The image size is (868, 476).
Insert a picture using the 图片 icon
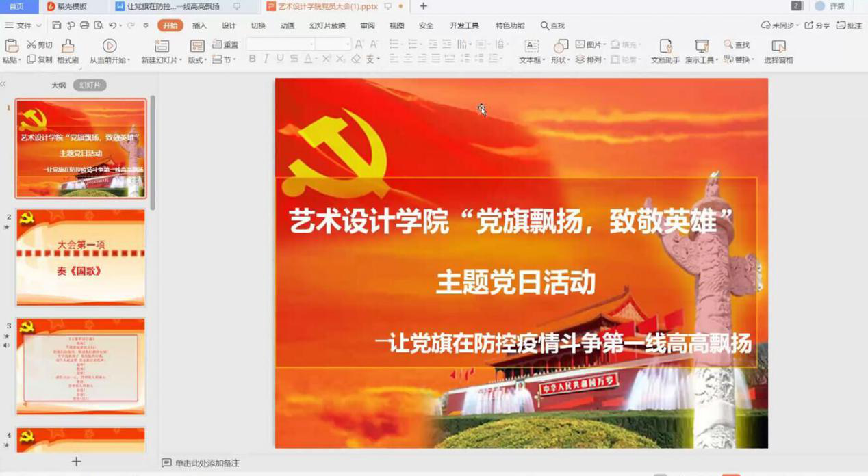coord(589,45)
